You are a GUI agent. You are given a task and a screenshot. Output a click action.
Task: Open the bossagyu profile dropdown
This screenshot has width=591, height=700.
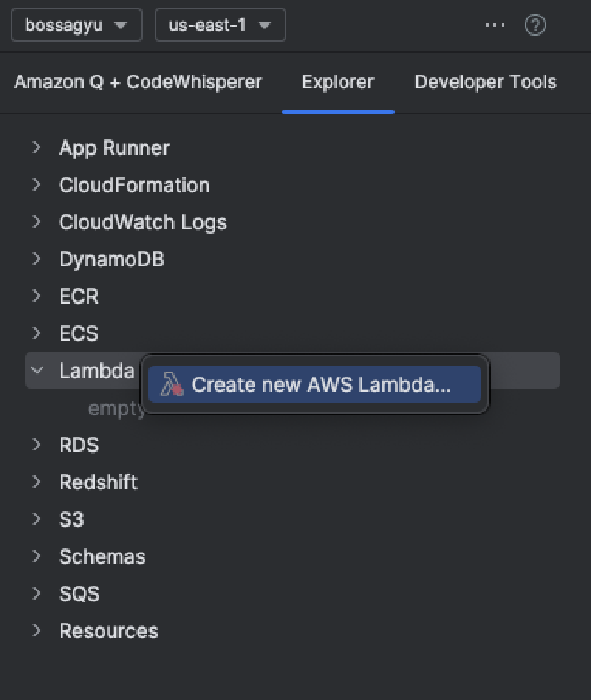click(76, 25)
